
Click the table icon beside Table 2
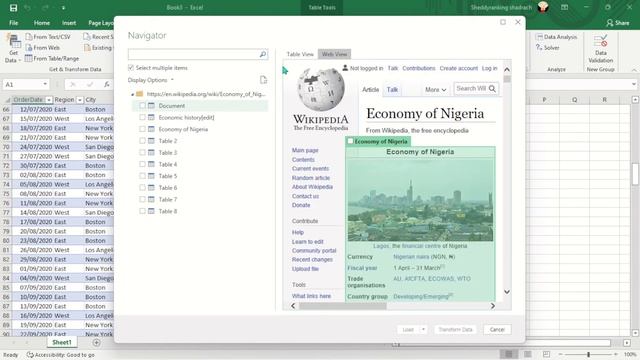coord(151,141)
